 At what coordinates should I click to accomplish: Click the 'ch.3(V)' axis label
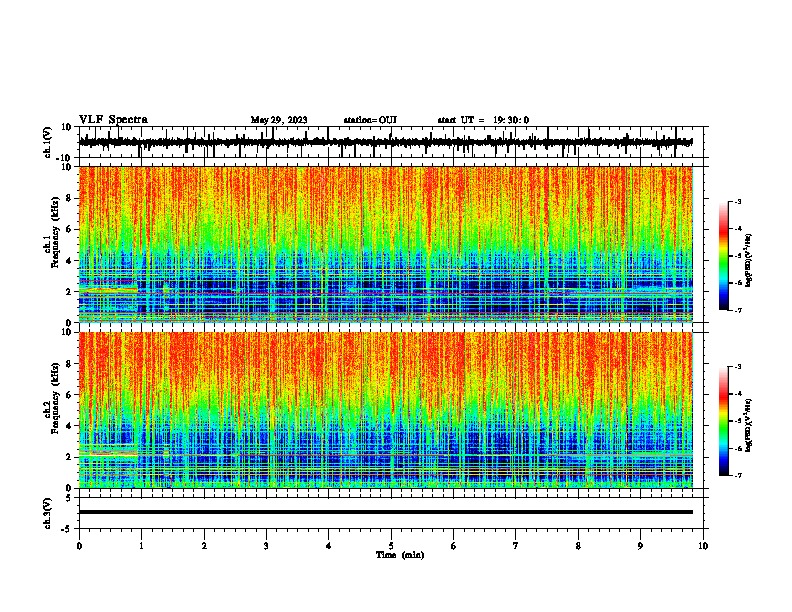(48, 513)
